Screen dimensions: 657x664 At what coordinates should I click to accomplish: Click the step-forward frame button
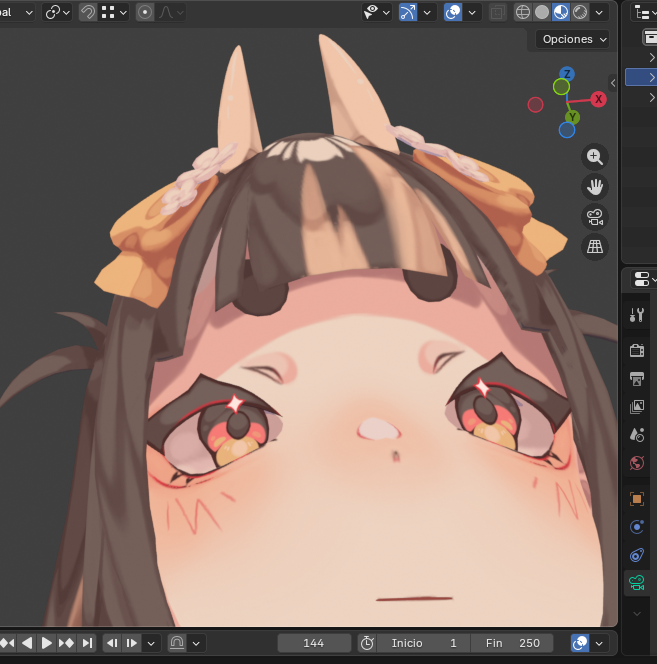tap(132, 643)
